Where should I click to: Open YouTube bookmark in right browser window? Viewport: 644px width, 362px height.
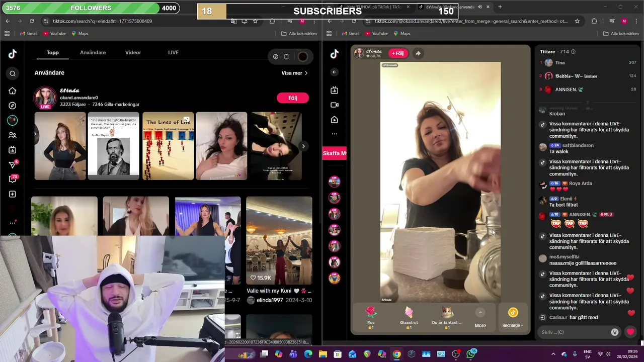tap(376, 34)
